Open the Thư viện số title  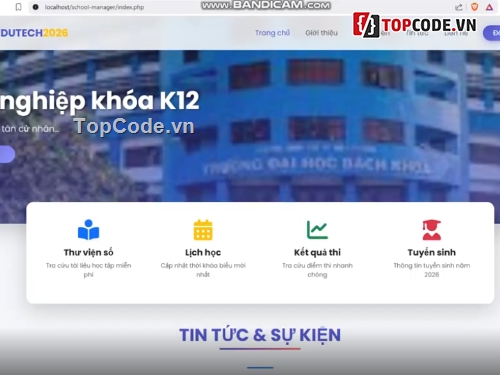pos(88,252)
